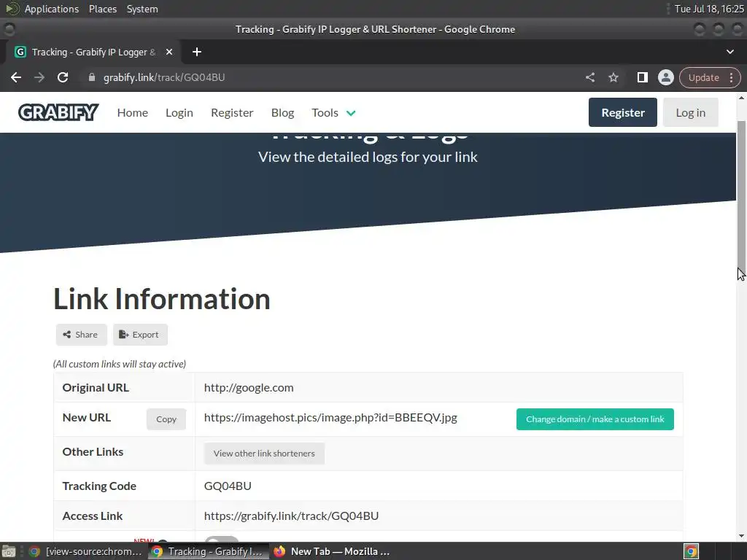Expand the Tools dropdown menu
This screenshot has height=560, width=747.
(333, 113)
